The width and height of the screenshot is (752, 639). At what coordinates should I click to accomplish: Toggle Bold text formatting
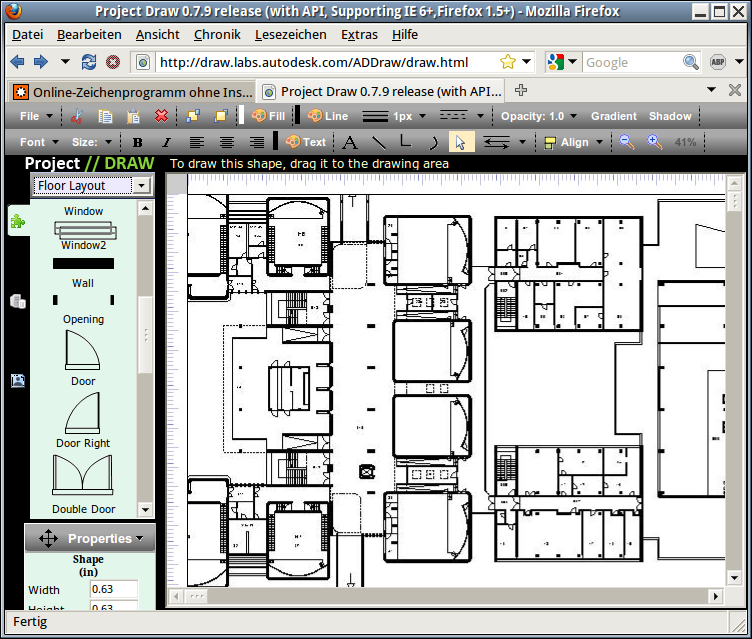click(138, 142)
